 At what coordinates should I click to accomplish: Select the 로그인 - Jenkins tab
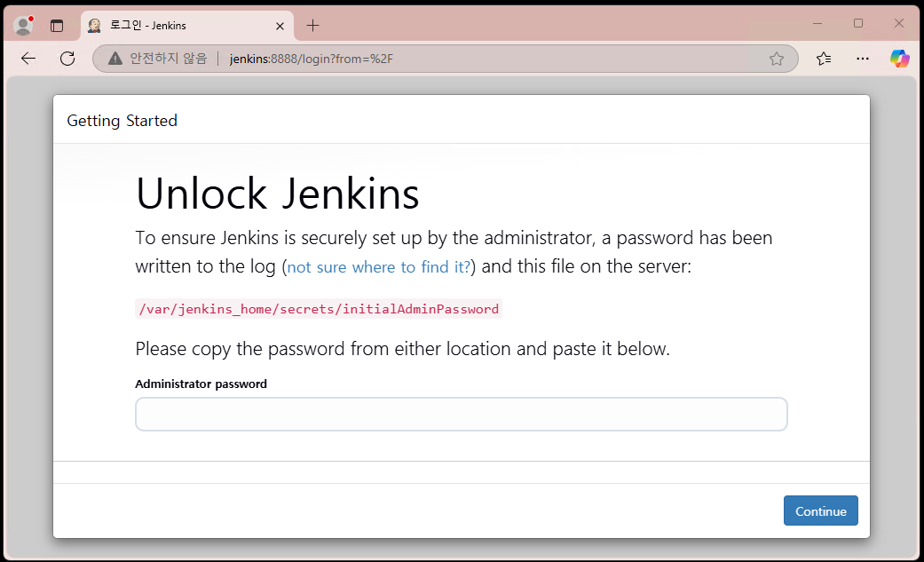point(187,26)
